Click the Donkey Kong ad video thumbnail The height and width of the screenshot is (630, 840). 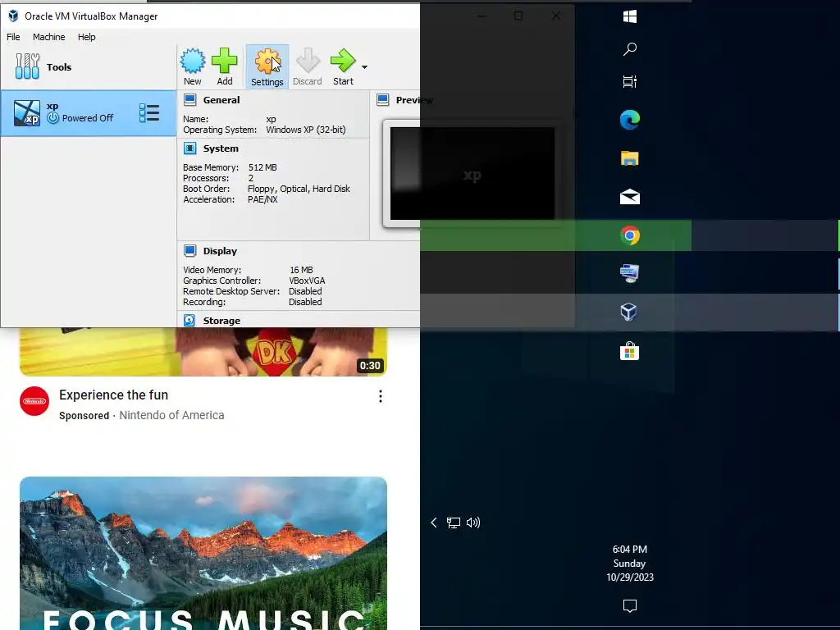point(203,352)
